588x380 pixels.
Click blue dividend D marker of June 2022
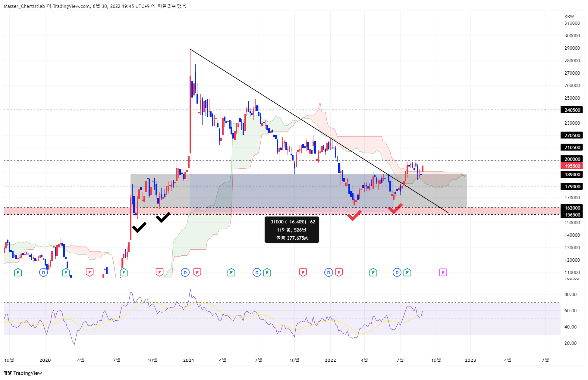[397, 273]
